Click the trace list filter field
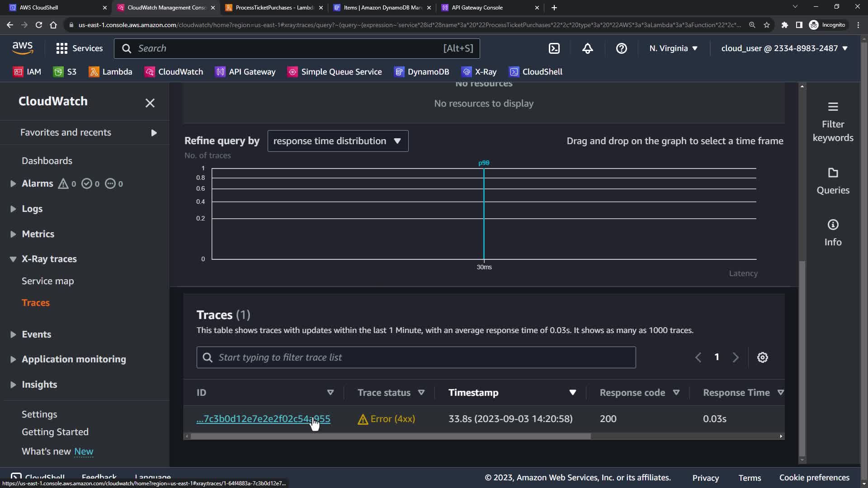Viewport: 868px width, 488px height. [x=416, y=357]
